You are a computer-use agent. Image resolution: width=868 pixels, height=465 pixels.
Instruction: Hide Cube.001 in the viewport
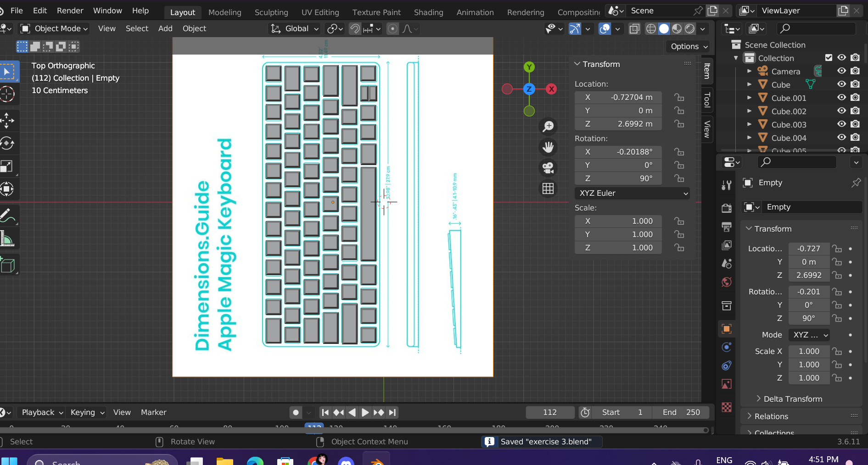[841, 98]
